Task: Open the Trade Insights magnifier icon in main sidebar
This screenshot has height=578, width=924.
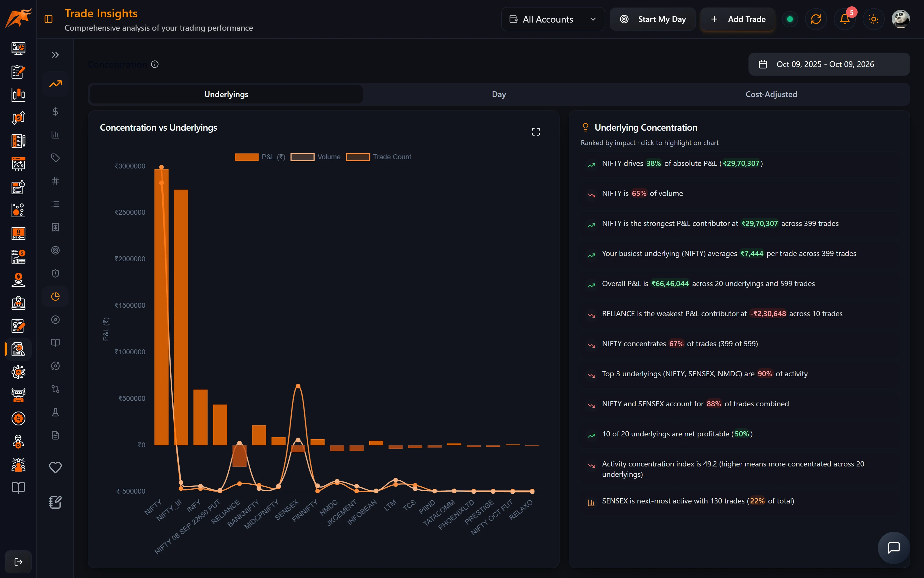Action: click(18, 349)
